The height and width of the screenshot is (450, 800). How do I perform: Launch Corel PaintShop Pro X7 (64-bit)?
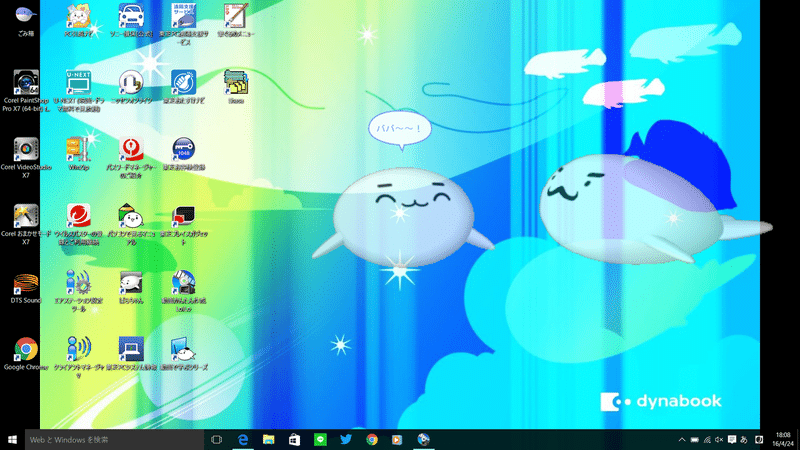pyautogui.click(x=26, y=83)
